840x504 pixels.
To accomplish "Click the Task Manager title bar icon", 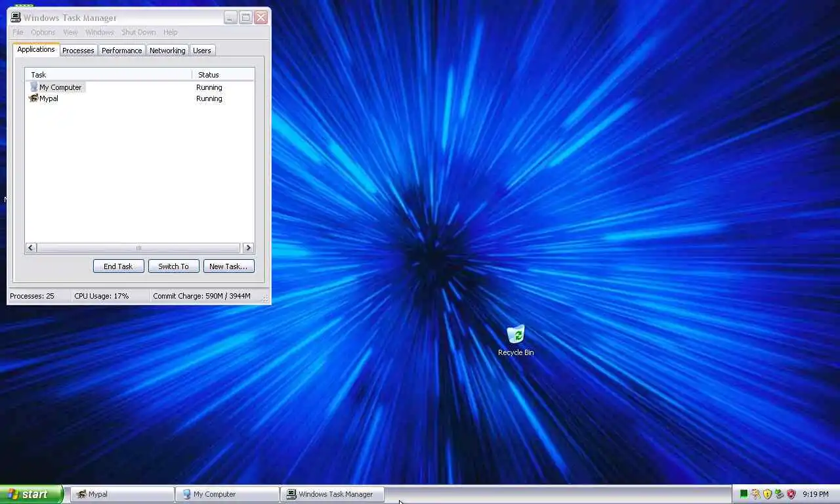I will [x=16, y=18].
